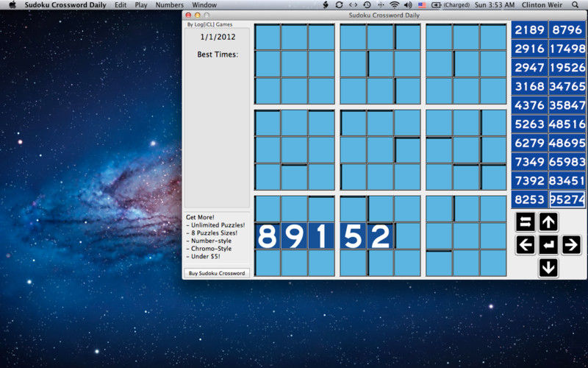The height and width of the screenshot is (368, 588).
Task: Select number tile 48516
Action: click(x=567, y=124)
